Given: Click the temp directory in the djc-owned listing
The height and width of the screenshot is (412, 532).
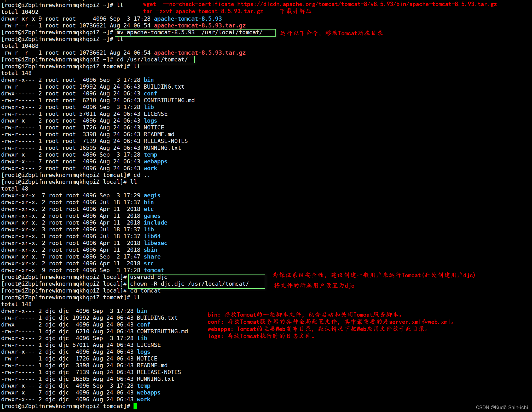Looking at the screenshot, I should click(x=143, y=386).
